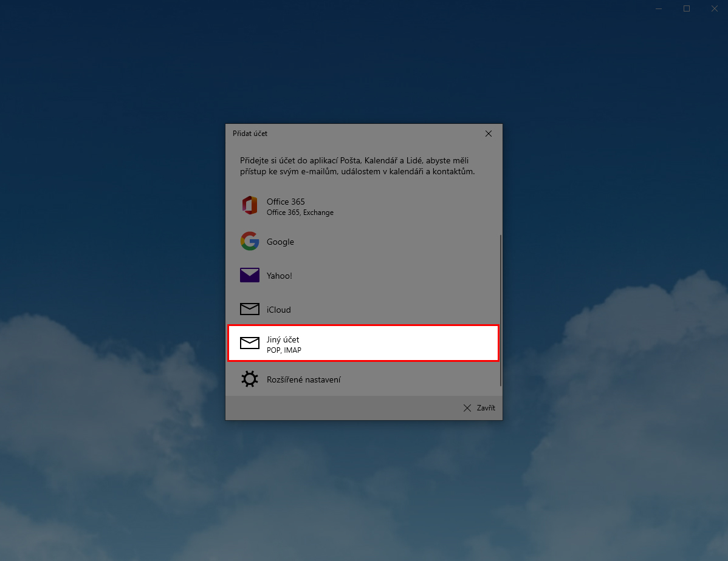Minimize the main application window

[x=658, y=8]
